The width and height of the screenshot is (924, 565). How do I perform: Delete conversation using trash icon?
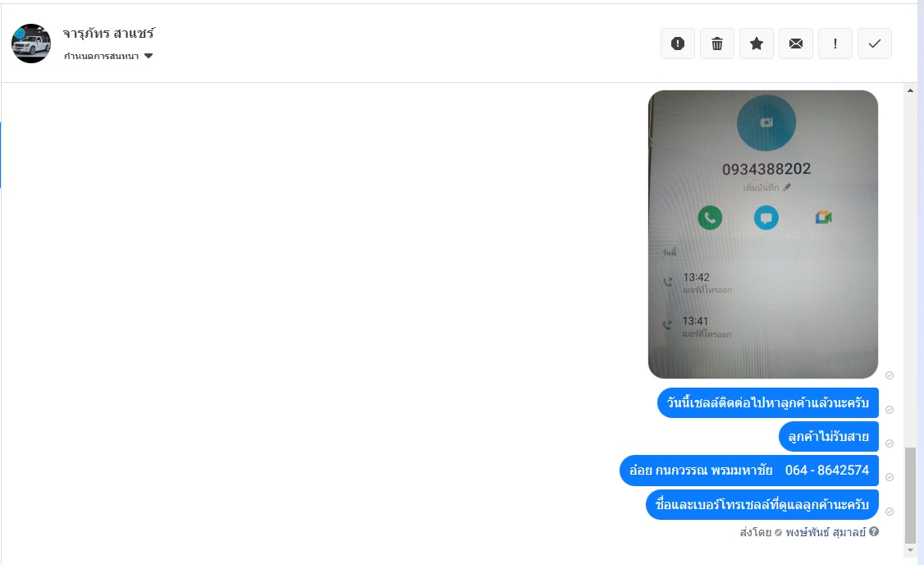tap(717, 44)
